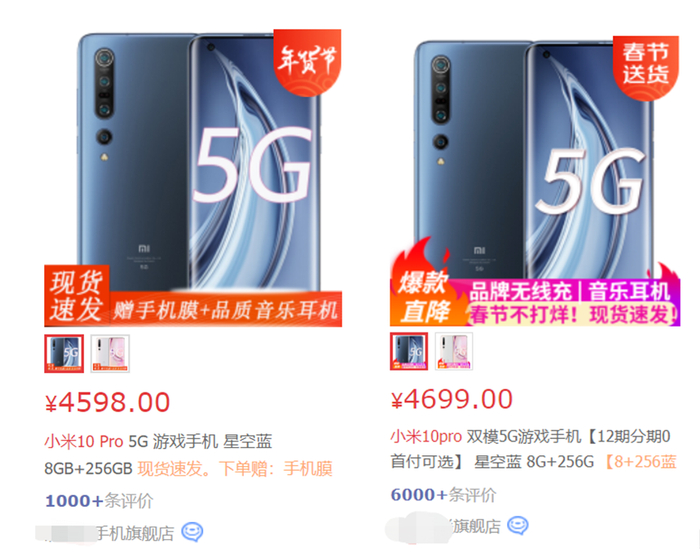Click the chat icon beside 手机旗舰店 (left listing)
This screenshot has height=558, width=700.
tap(192, 532)
